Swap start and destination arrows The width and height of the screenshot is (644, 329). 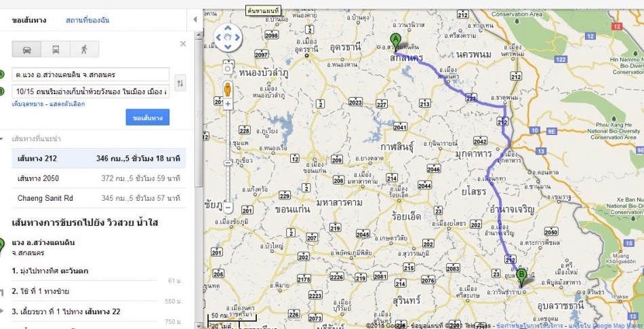[x=180, y=83]
